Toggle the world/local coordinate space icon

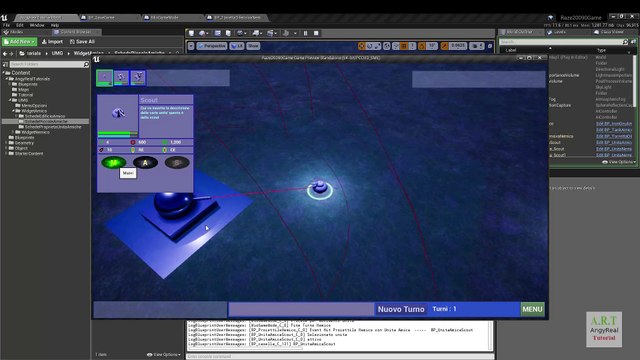tap(387, 46)
